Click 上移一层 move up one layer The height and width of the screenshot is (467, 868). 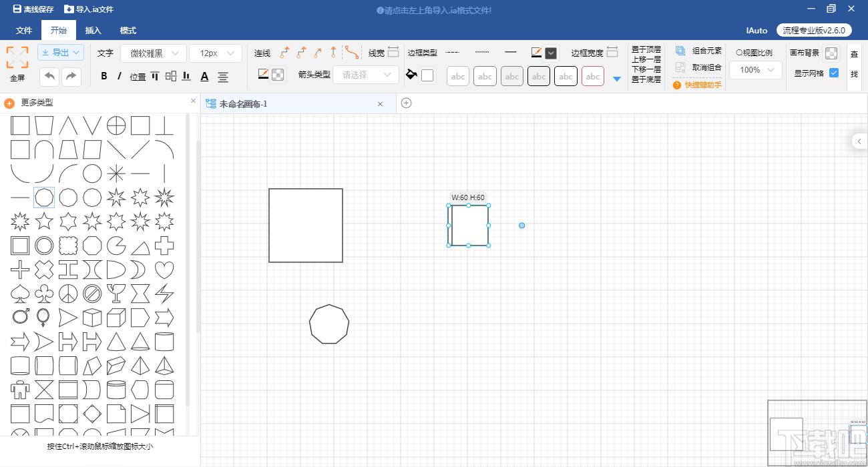[x=646, y=59]
